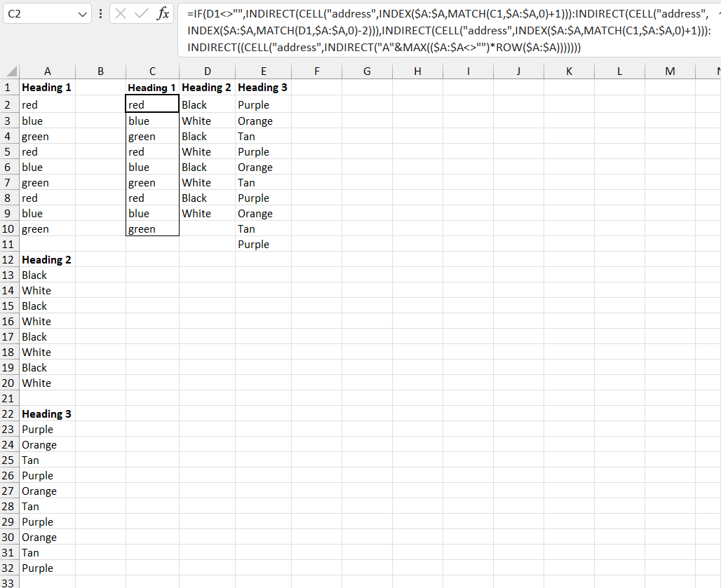Select column K header

570,71
